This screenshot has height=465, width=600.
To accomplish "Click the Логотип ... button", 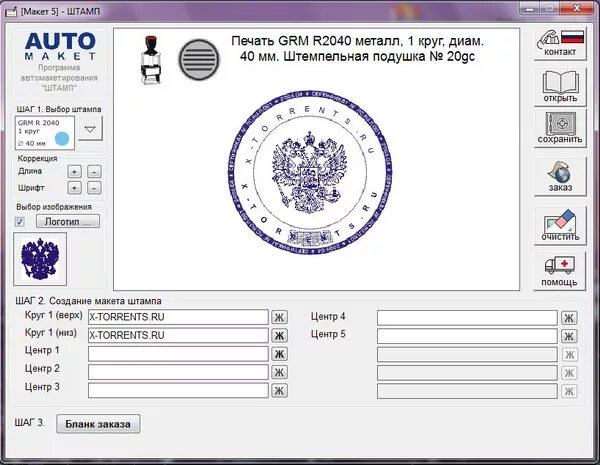I will [x=68, y=222].
